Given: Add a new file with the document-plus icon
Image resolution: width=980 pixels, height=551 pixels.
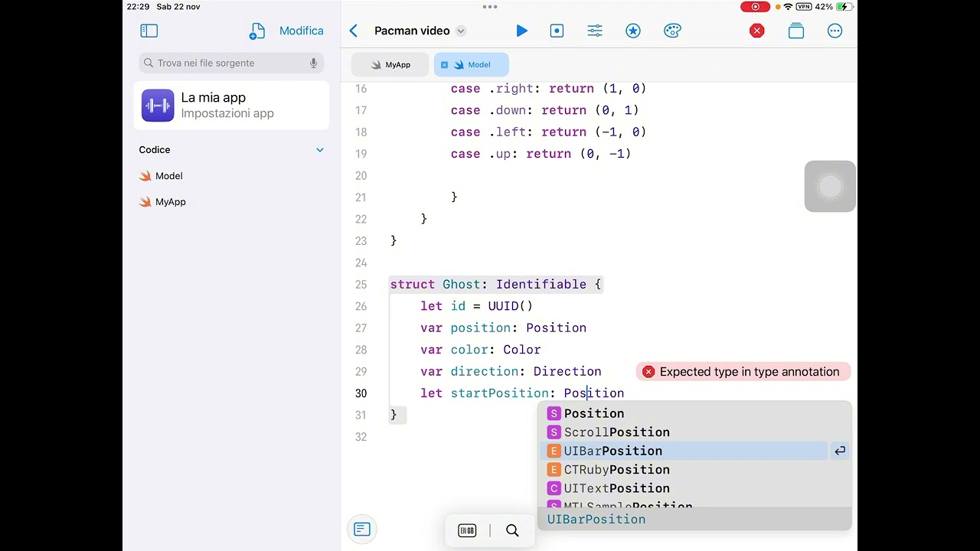Looking at the screenshot, I should tap(256, 31).
